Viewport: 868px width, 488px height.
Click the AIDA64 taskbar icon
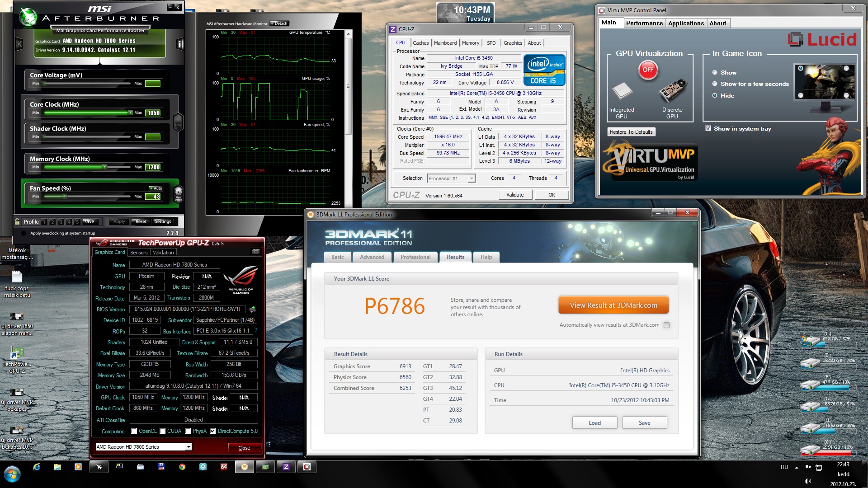(224, 467)
